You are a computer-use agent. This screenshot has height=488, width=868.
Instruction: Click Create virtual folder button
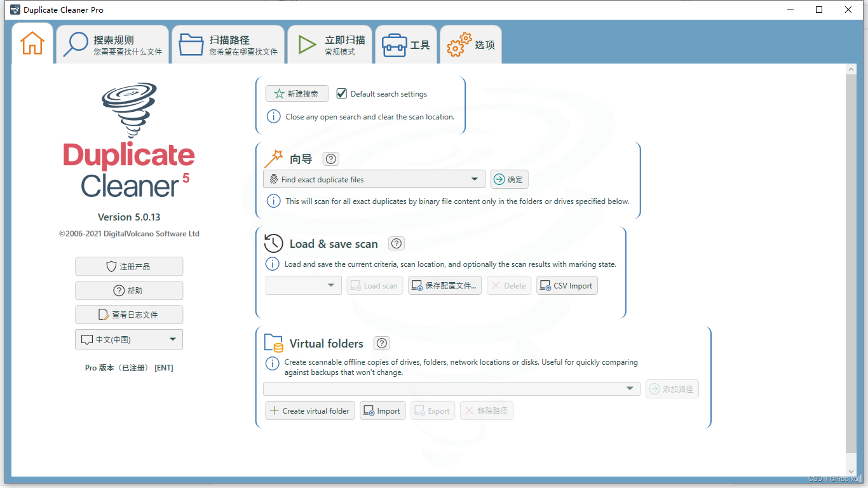pyautogui.click(x=310, y=410)
